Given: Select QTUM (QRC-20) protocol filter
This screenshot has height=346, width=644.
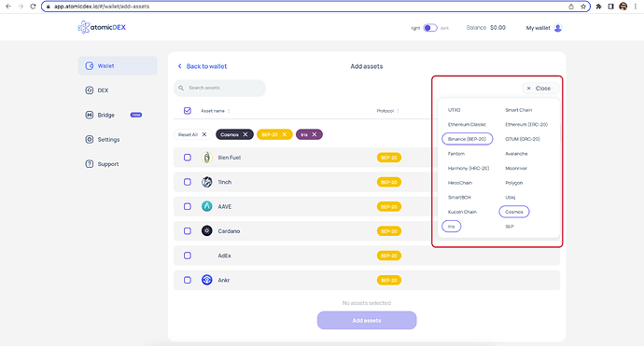Looking at the screenshot, I should pyautogui.click(x=523, y=139).
